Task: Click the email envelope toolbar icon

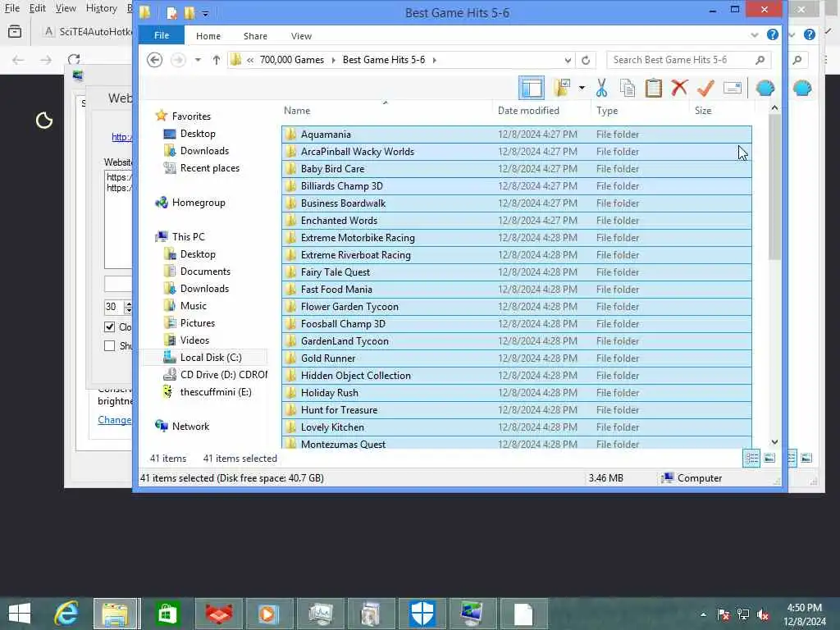Action: point(733,88)
